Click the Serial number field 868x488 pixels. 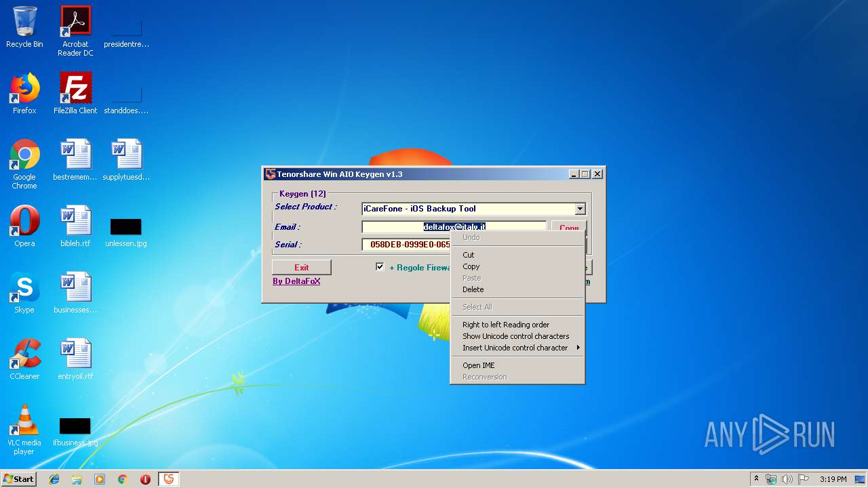coord(406,245)
